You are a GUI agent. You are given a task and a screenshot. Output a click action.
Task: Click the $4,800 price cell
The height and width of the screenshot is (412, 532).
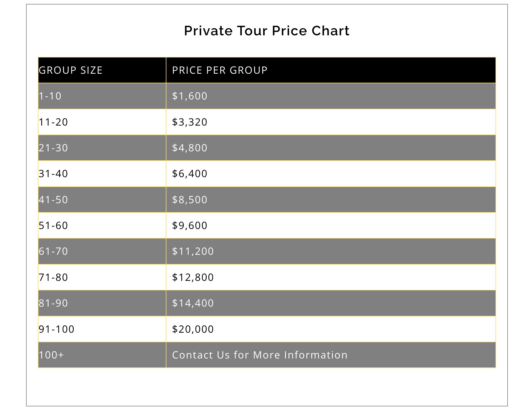click(x=190, y=148)
